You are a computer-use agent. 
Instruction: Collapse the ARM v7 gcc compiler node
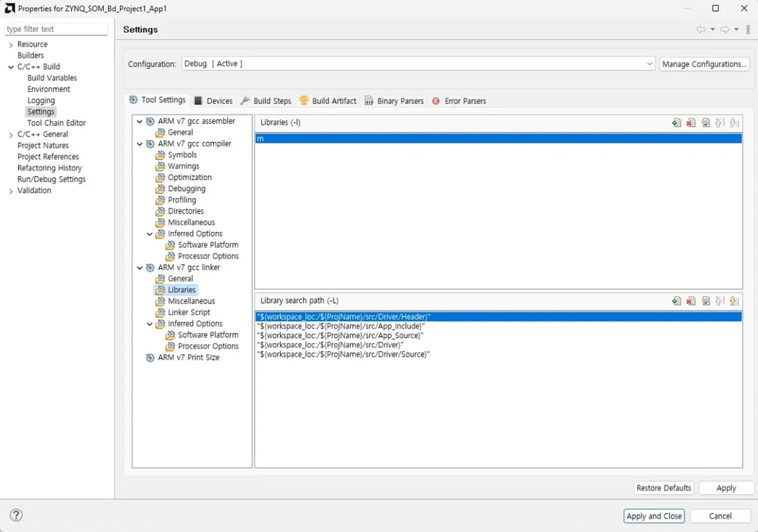coord(140,144)
